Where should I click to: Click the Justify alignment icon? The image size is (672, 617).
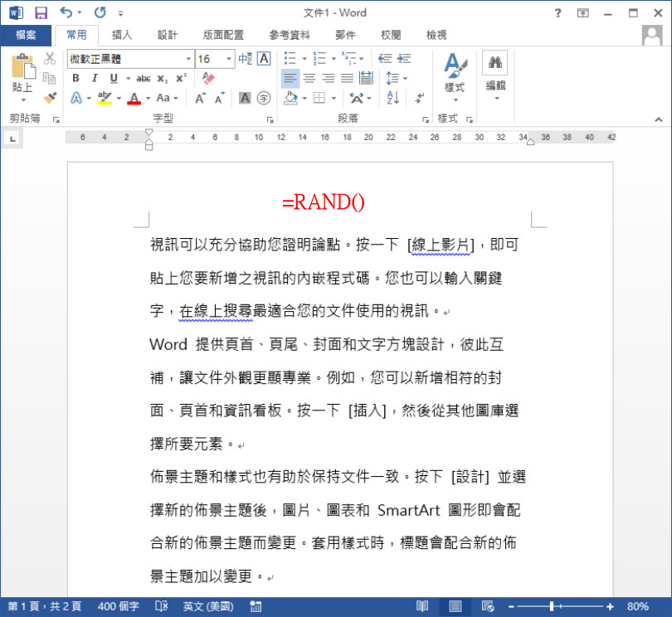point(347,78)
